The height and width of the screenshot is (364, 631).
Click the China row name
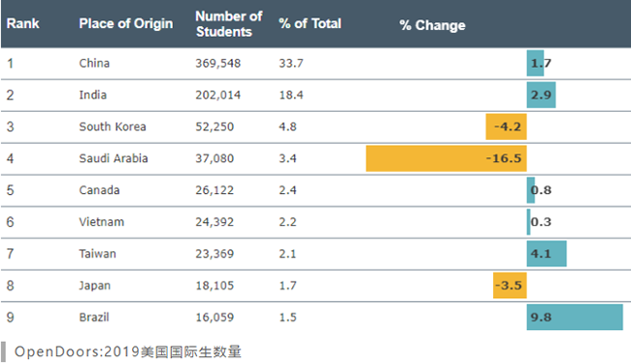point(94,63)
